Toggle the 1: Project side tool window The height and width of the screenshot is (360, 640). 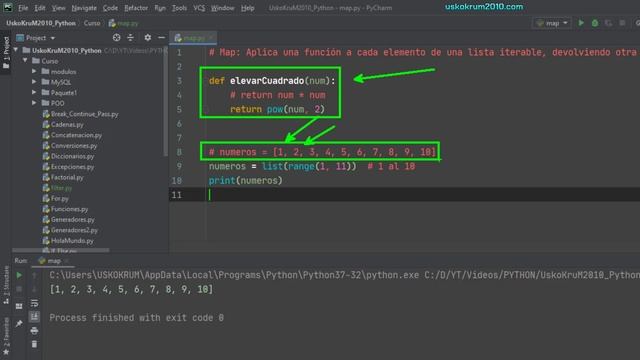coord(6,54)
